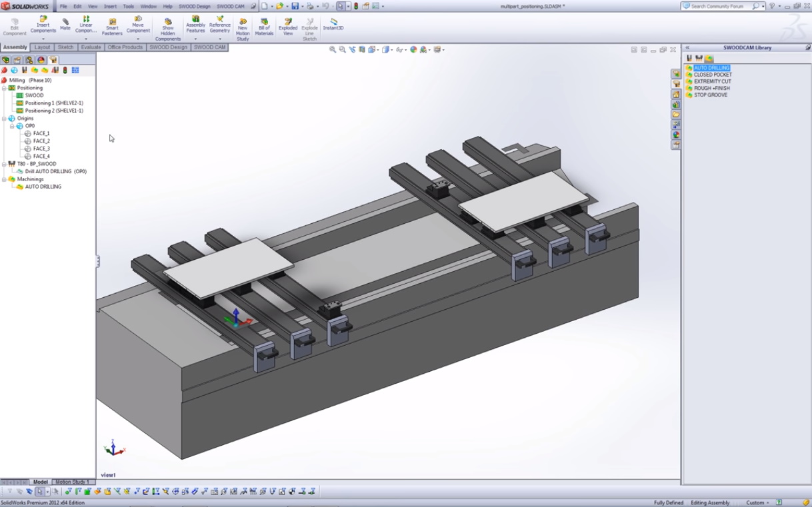Screen dimensions: 812x507
Task: Click the Mate tool in the ribbon
Action: (65, 25)
